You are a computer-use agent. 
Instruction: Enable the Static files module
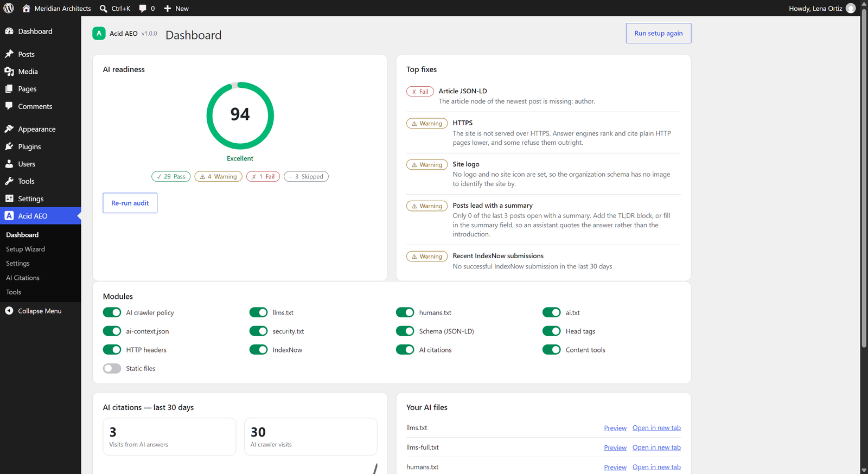[112, 368]
